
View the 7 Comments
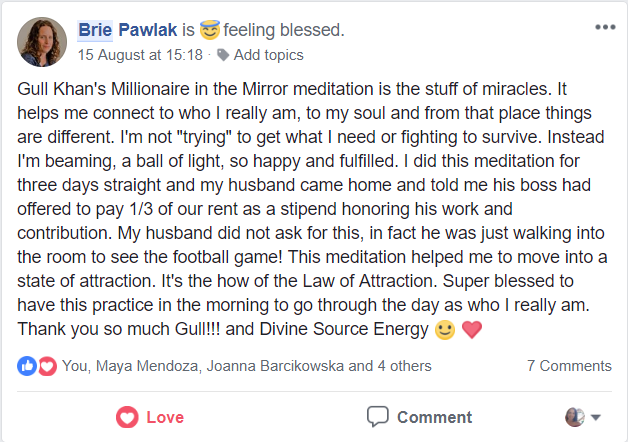(568, 366)
